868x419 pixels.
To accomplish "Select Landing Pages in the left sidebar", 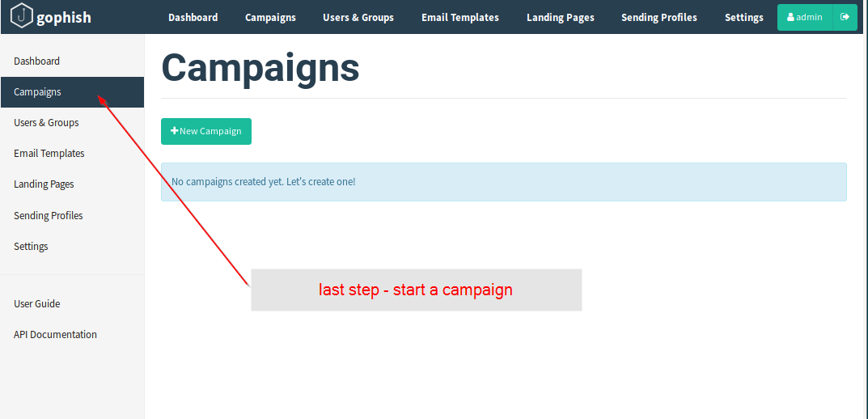I will (x=44, y=184).
